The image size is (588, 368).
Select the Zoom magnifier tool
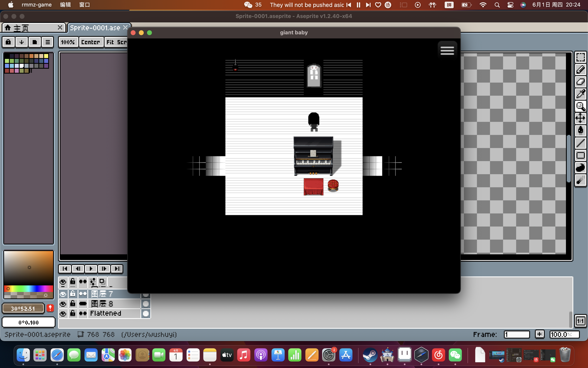click(580, 106)
